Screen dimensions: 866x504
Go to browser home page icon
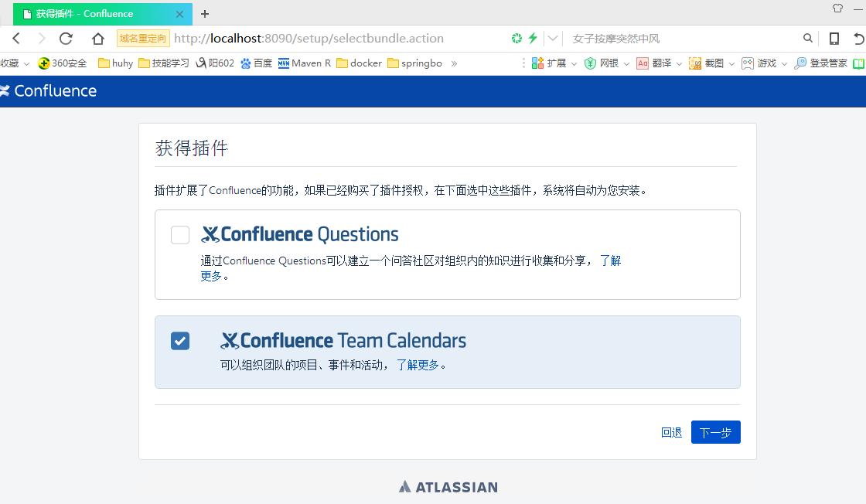[97, 39]
